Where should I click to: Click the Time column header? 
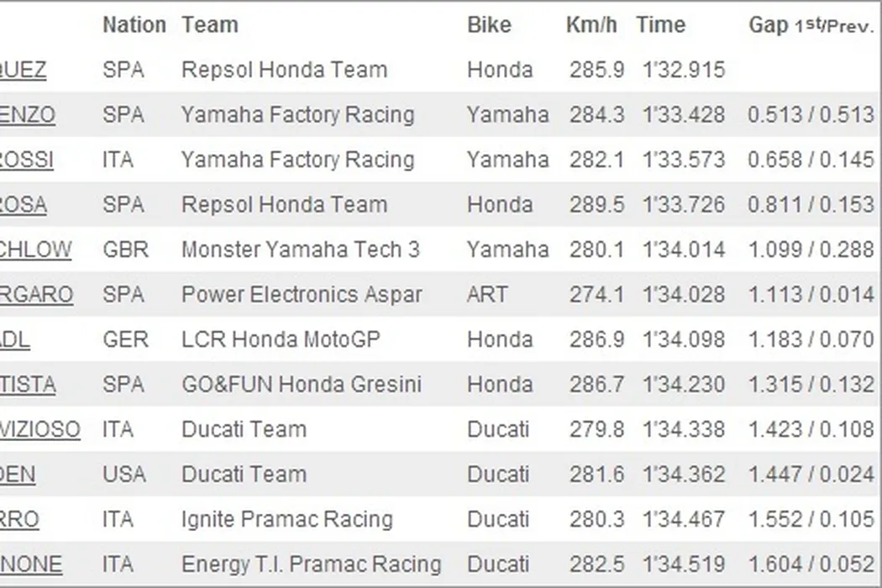click(x=660, y=25)
